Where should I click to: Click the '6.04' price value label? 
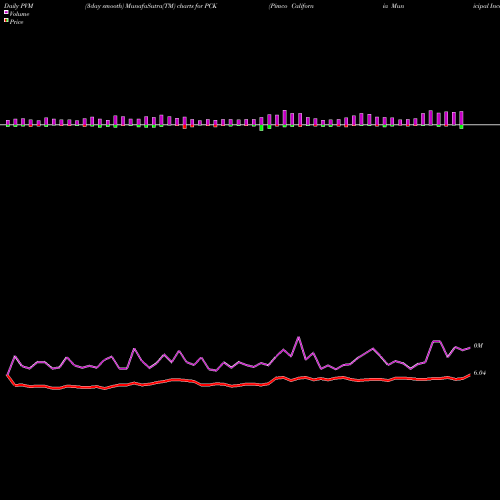point(480,373)
